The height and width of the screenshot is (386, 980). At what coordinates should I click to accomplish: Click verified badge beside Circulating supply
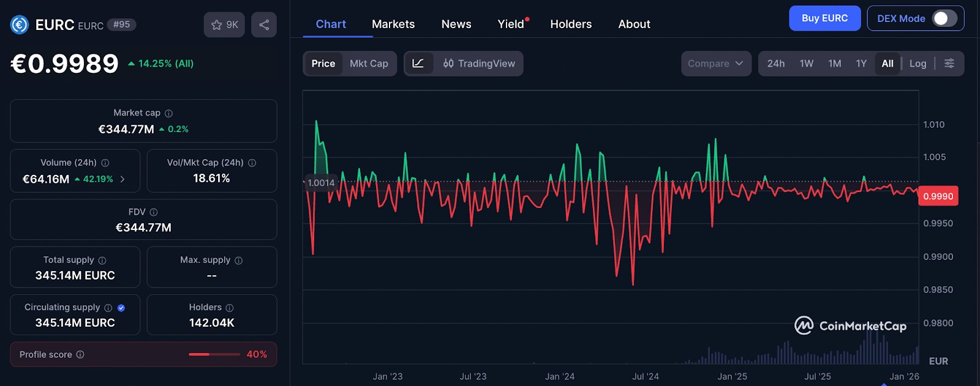point(121,308)
